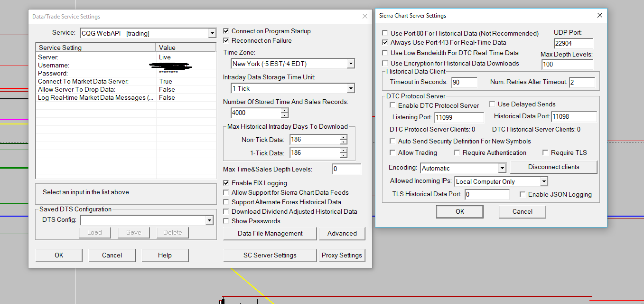Image resolution: width=644 pixels, height=304 pixels.
Task: Click Num. Retries After Timeout field
Action: 582,82
